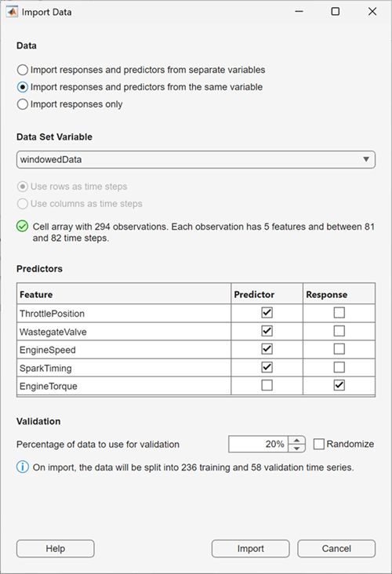Check WastegateValve Response checkbox
This screenshot has height=574, width=392.
[x=339, y=331]
